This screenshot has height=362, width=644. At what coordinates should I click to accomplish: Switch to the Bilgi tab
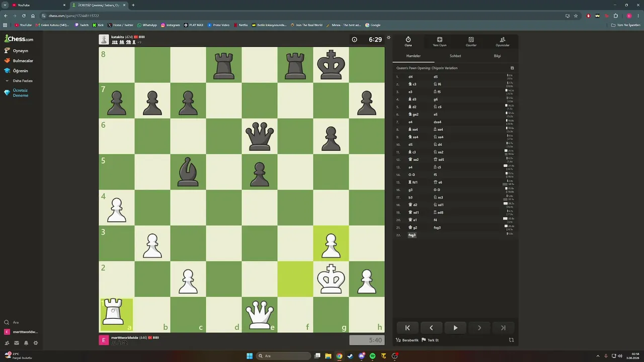pos(497,56)
